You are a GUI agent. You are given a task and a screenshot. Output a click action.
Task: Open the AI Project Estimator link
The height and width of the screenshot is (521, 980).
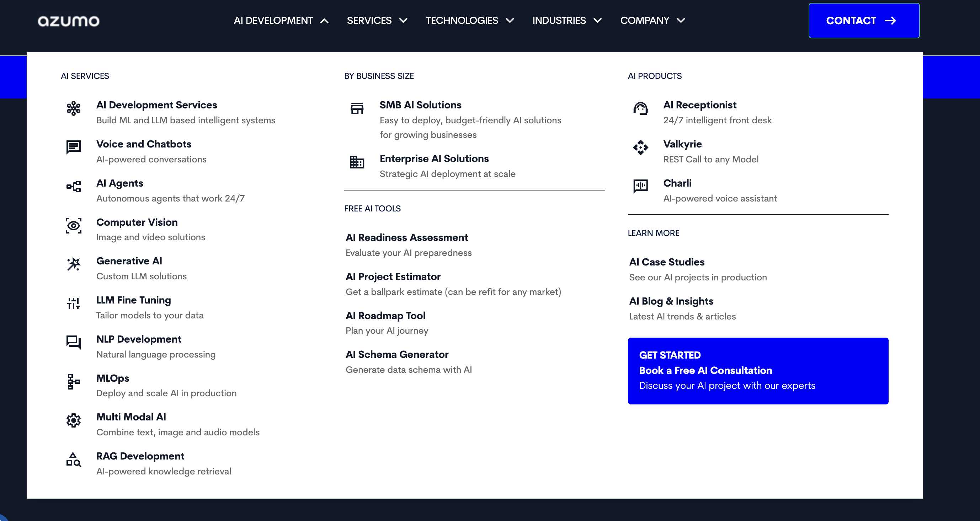pyautogui.click(x=393, y=277)
